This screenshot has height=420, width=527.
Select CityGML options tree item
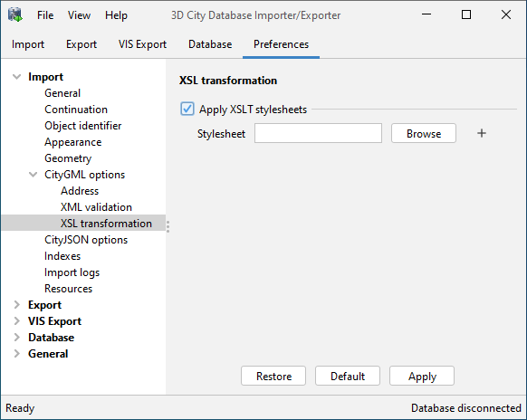coord(85,175)
